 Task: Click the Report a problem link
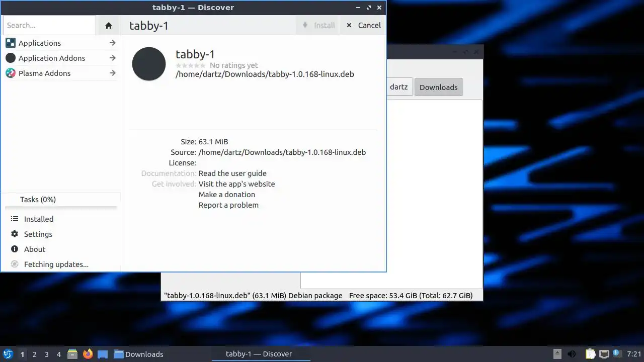(x=228, y=205)
